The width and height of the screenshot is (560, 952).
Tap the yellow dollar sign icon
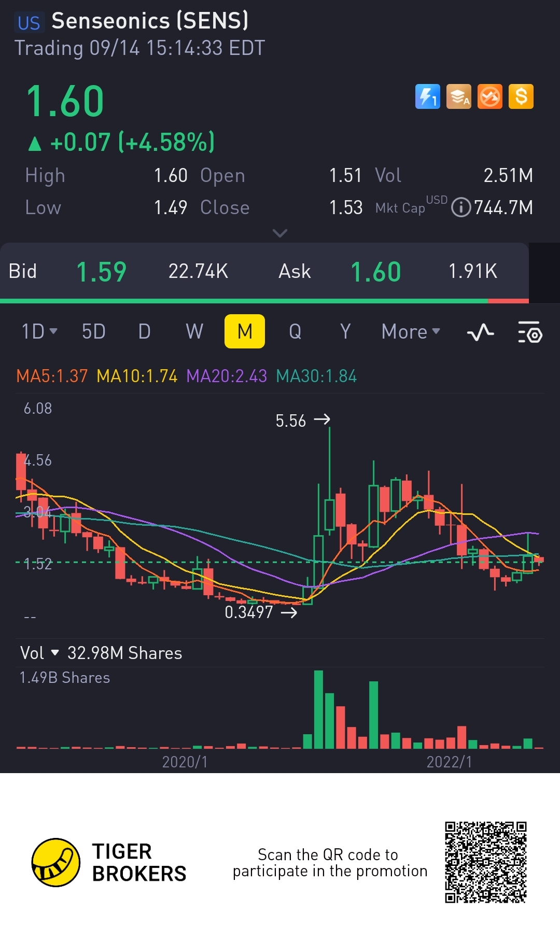coord(521,96)
